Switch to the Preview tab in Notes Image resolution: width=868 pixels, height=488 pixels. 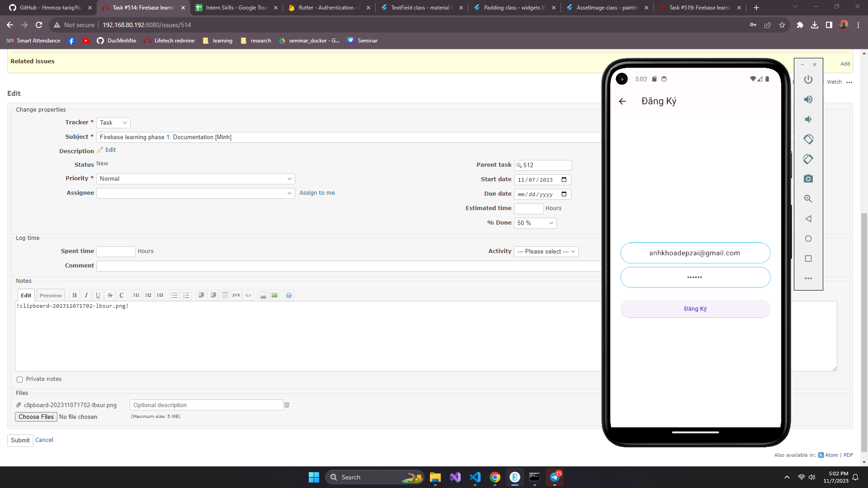(50, 296)
